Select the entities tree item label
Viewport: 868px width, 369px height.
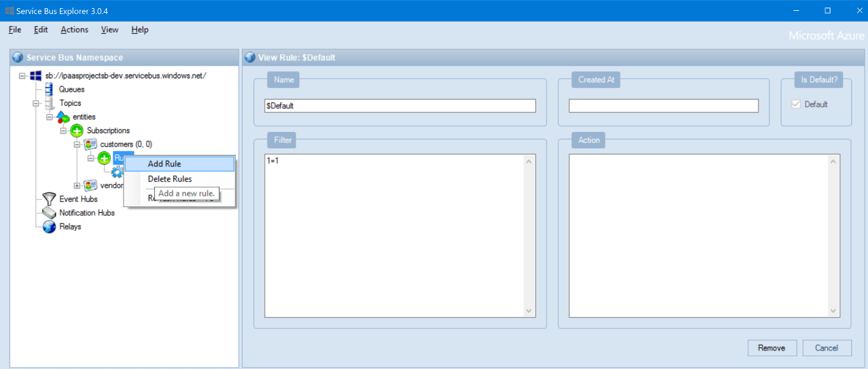pyautogui.click(x=84, y=117)
